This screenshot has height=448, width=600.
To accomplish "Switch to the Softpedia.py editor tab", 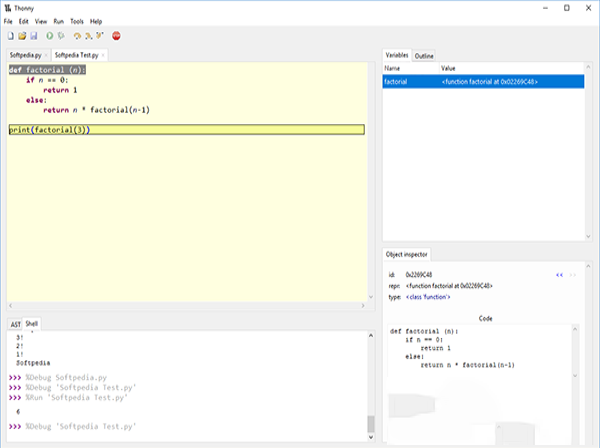I will click(x=26, y=55).
